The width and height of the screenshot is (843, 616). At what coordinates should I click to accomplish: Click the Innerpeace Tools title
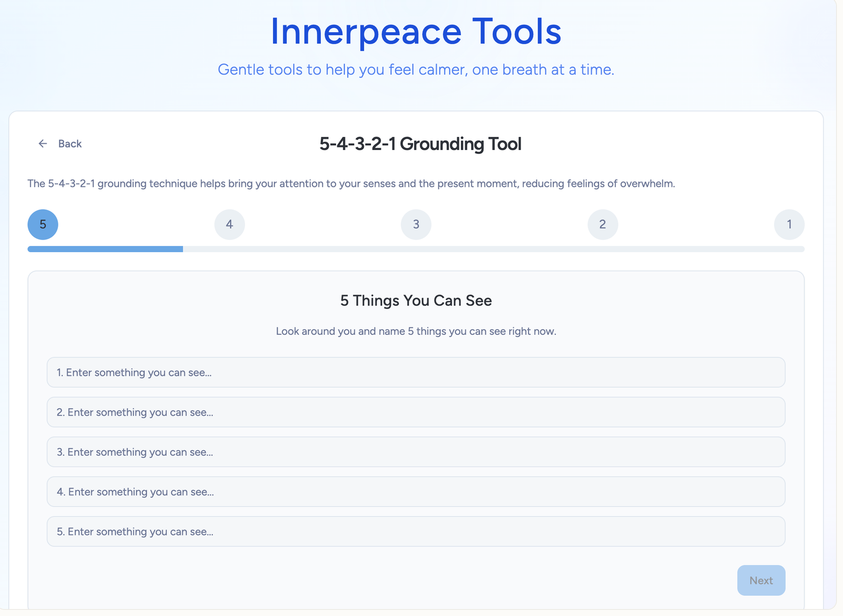click(x=416, y=32)
